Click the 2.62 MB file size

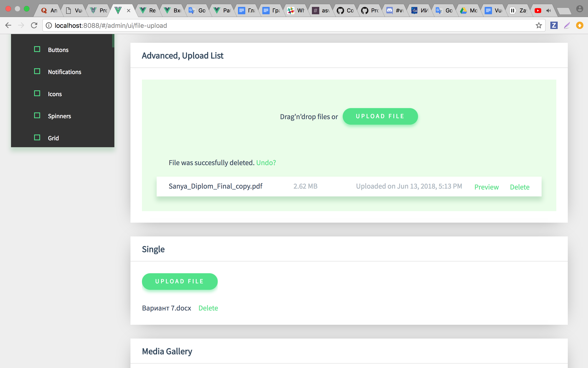[305, 186]
